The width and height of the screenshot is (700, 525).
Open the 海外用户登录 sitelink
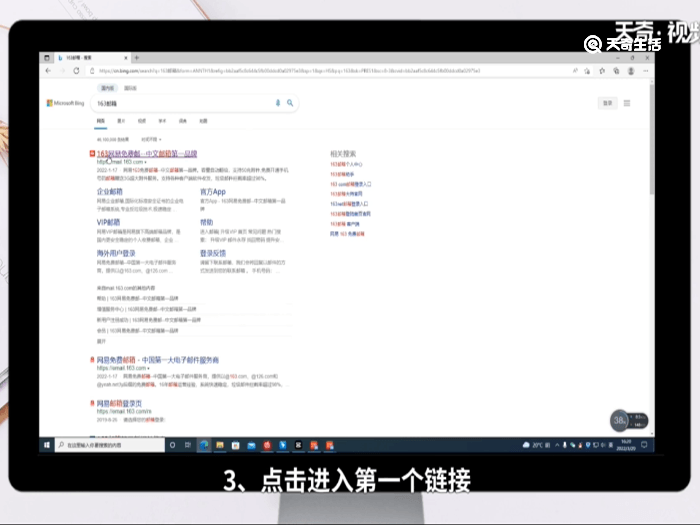click(x=116, y=253)
